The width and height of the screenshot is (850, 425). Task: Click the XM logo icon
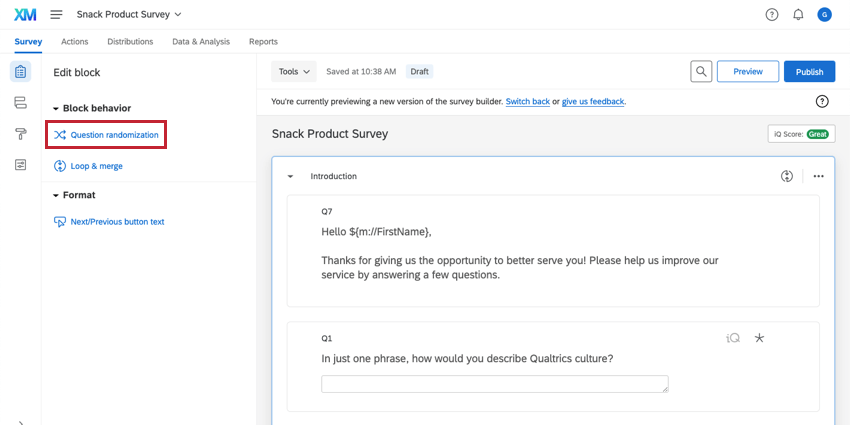25,14
